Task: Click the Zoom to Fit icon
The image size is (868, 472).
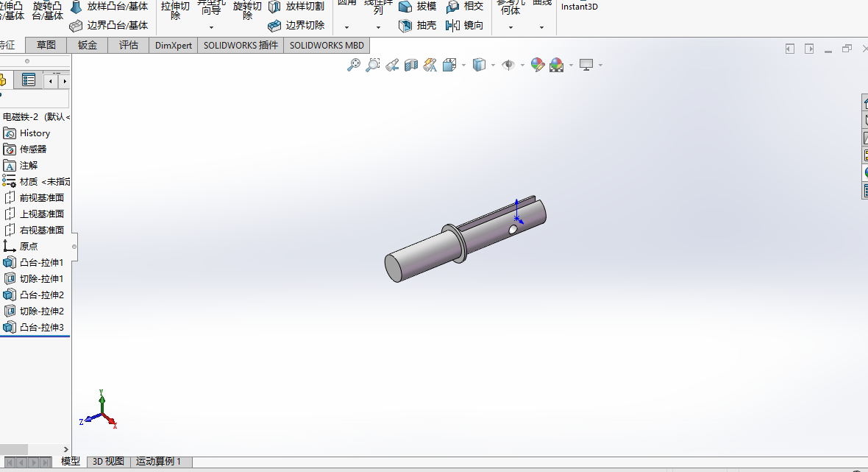Action: [x=353, y=65]
